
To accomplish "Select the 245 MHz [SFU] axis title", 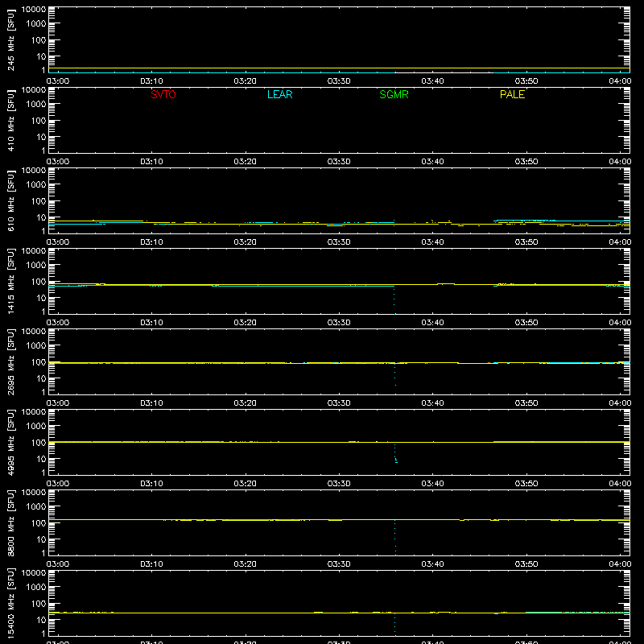I will coord(10,40).
